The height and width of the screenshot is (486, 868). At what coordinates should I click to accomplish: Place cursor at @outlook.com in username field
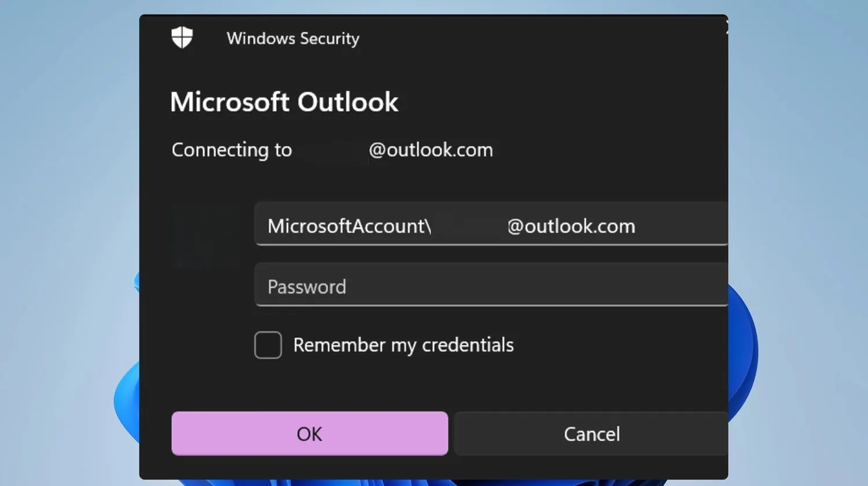(x=571, y=226)
